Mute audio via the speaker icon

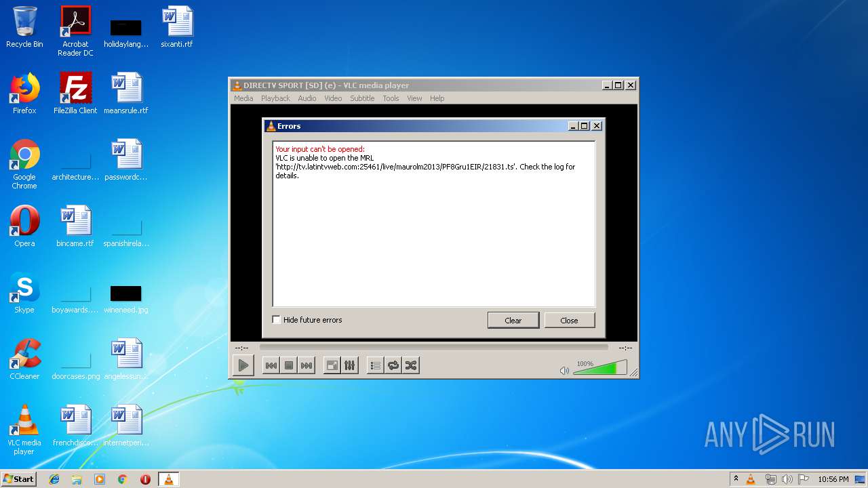[564, 370]
